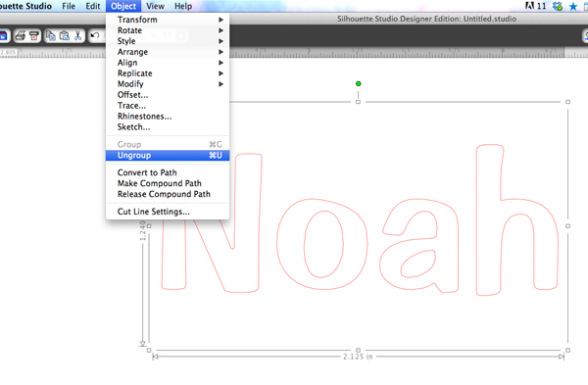Select Make Compound Path

pos(168,183)
